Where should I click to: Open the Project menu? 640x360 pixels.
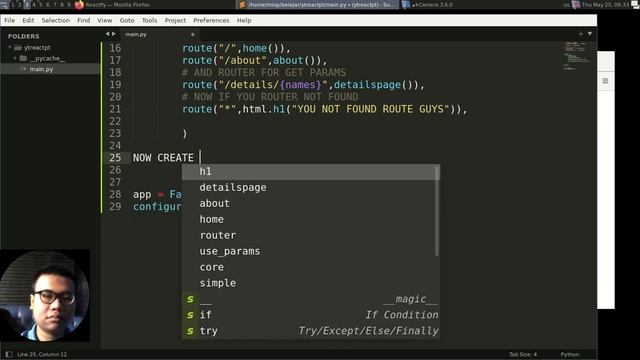point(175,20)
